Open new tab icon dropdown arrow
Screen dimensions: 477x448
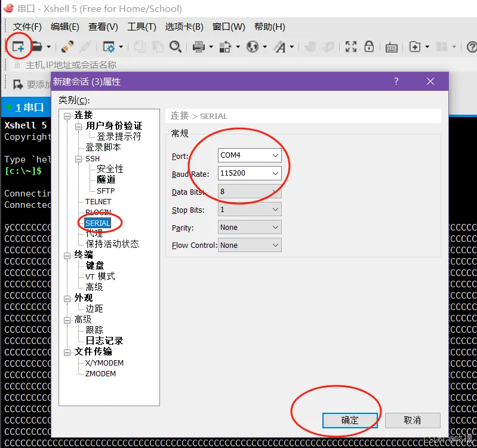[427, 47]
